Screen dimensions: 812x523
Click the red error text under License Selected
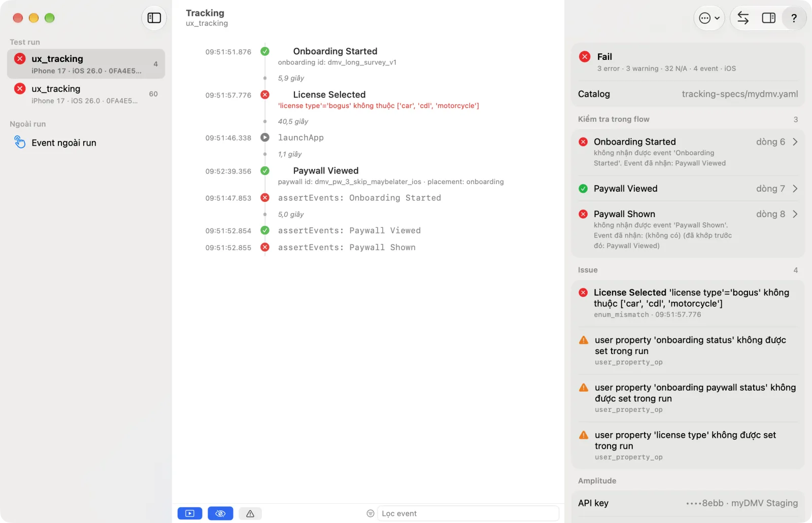click(x=379, y=106)
